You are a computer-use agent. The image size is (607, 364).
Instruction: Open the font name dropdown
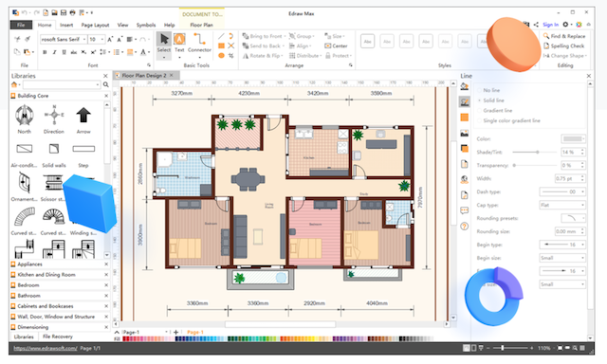point(84,40)
